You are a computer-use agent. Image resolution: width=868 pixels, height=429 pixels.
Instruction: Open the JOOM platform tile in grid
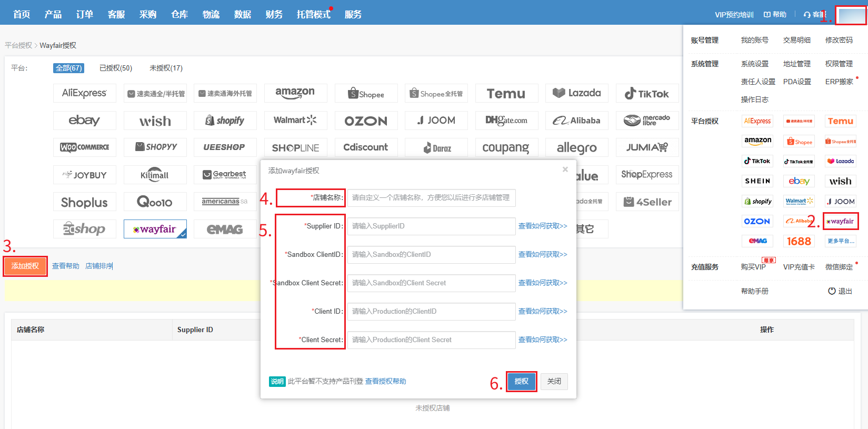point(436,121)
